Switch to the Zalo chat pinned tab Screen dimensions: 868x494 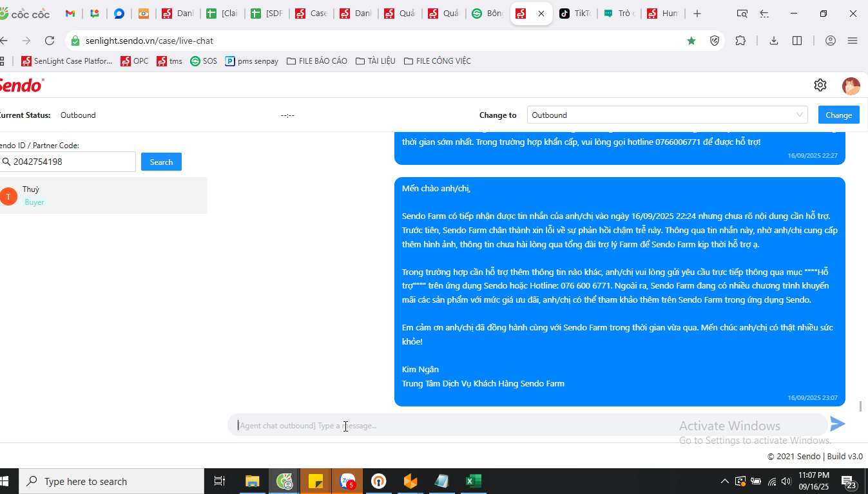[x=119, y=14]
